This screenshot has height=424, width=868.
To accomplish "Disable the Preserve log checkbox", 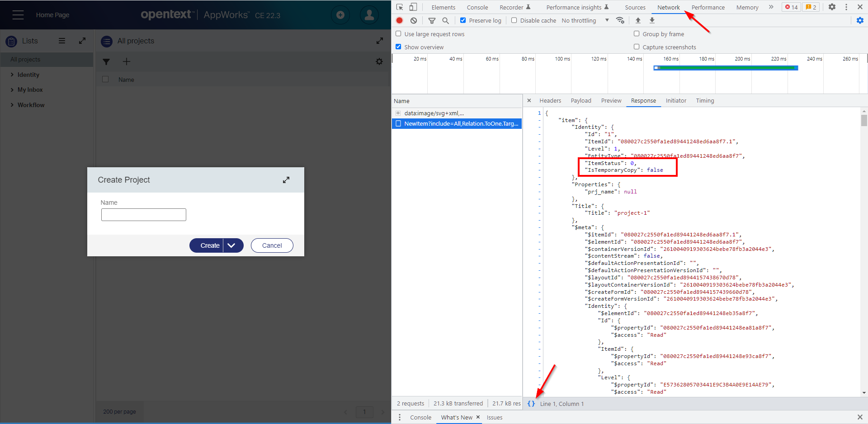I will (463, 20).
